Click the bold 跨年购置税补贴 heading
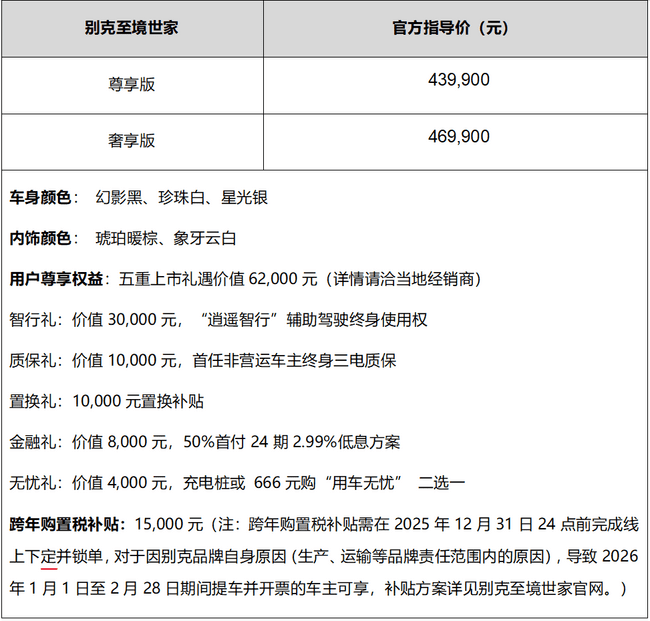The height and width of the screenshot is (621, 650). (63, 523)
